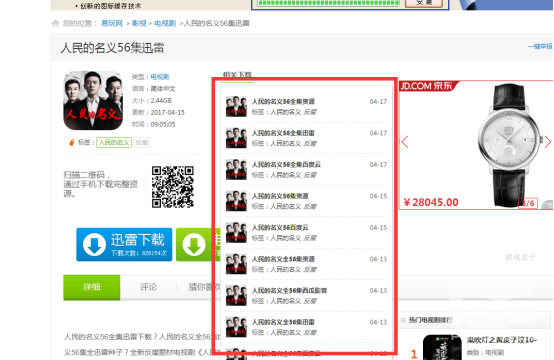This screenshot has width=554, height=360.
Task: Click the blue 迅雷下载 button
Action: tap(124, 244)
